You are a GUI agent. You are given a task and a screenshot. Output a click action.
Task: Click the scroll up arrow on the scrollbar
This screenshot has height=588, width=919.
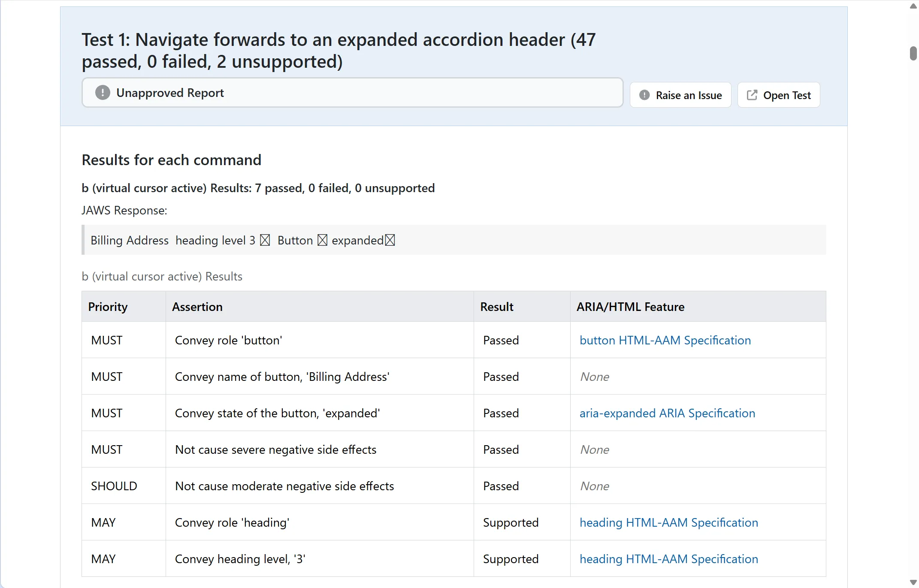coord(913,6)
